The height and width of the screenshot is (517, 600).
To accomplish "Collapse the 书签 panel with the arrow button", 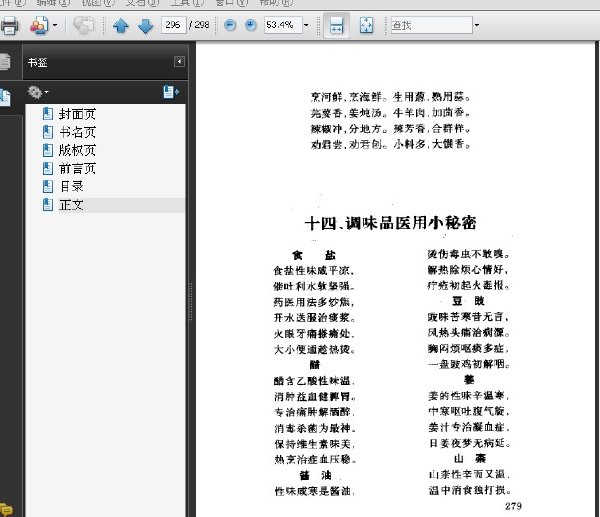I will click(x=179, y=62).
